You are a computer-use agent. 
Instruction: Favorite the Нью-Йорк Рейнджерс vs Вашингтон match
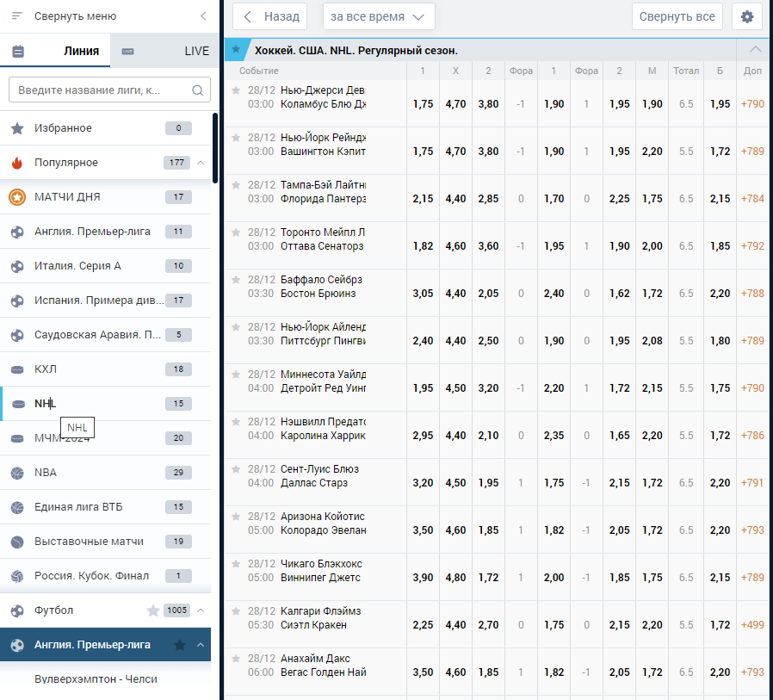(236, 138)
